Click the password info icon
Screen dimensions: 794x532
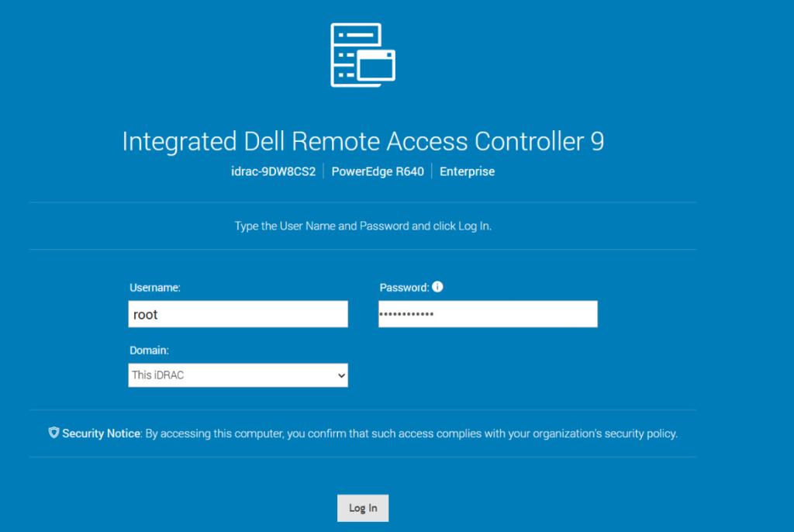[x=437, y=287]
